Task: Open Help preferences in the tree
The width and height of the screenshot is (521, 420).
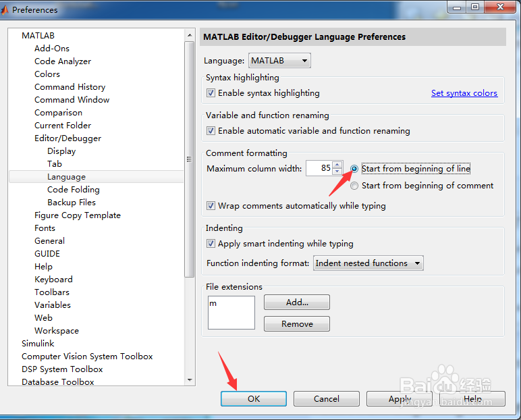Action: (x=43, y=267)
